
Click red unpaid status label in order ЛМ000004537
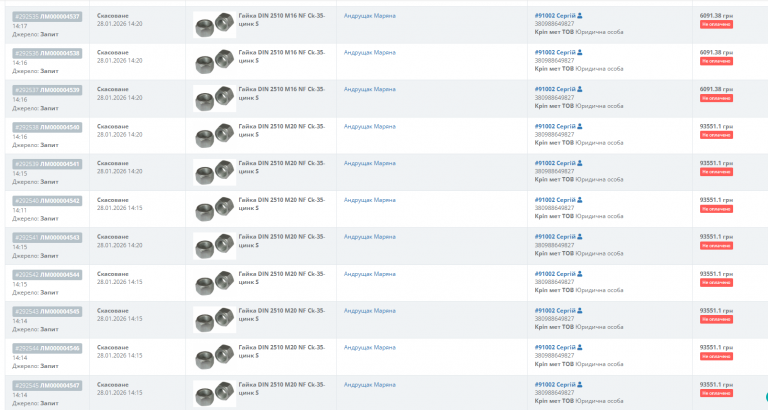716,24
